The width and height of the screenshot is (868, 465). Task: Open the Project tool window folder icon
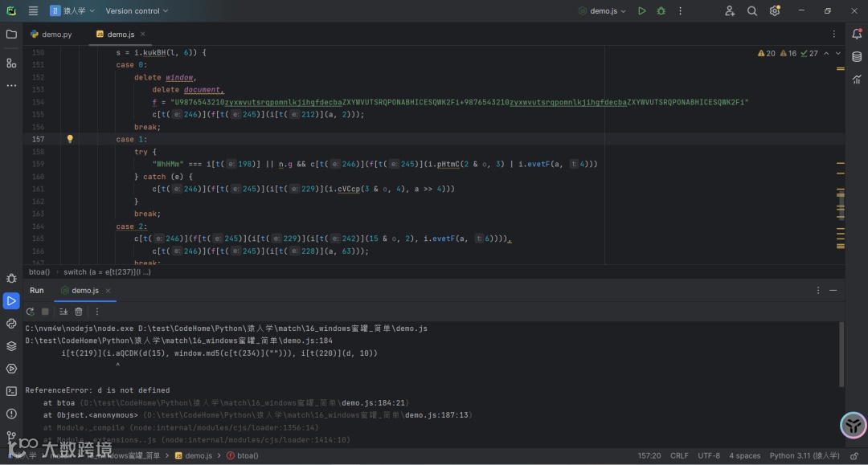tap(11, 35)
